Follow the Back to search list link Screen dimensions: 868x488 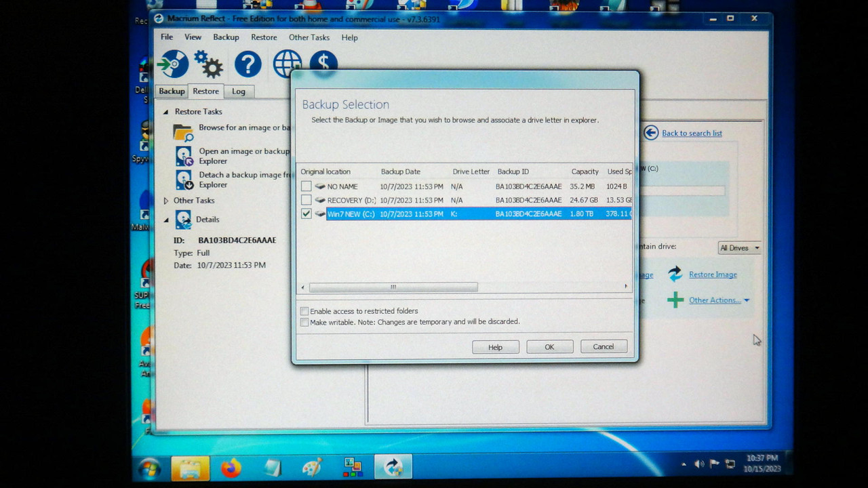[692, 134]
